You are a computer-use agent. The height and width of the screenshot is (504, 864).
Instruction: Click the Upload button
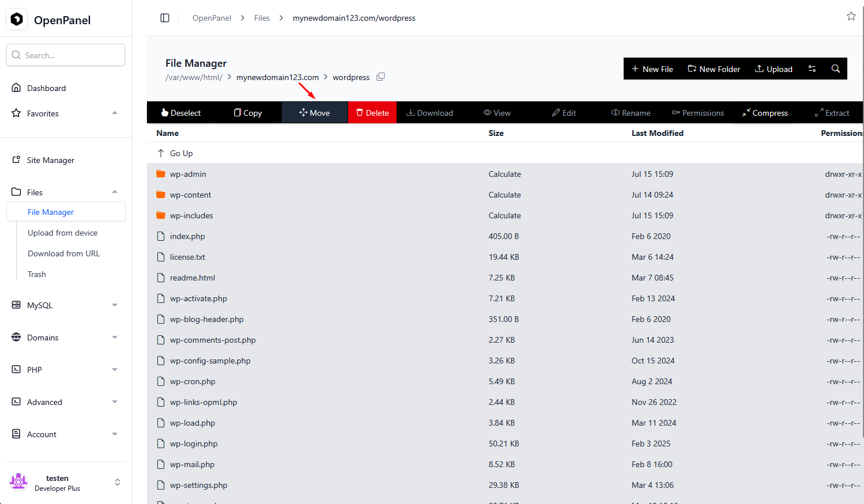click(x=774, y=69)
